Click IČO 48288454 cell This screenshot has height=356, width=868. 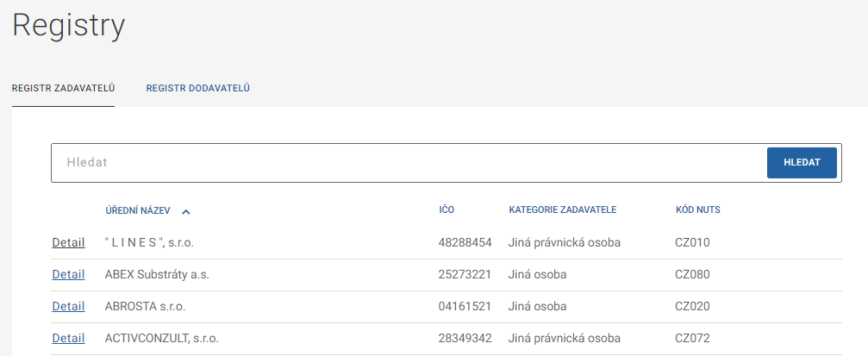coord(465,243)
